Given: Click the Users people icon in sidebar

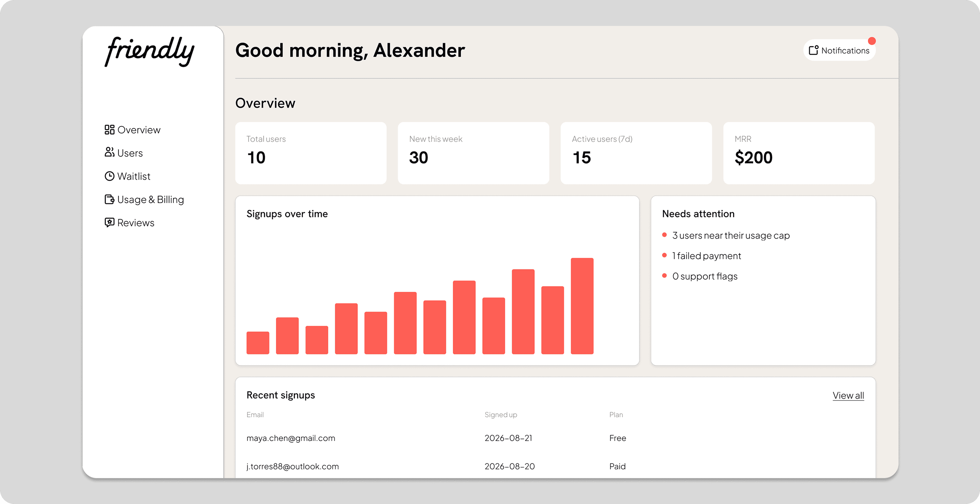Looking at the screenshot, I should pos(110,152).
